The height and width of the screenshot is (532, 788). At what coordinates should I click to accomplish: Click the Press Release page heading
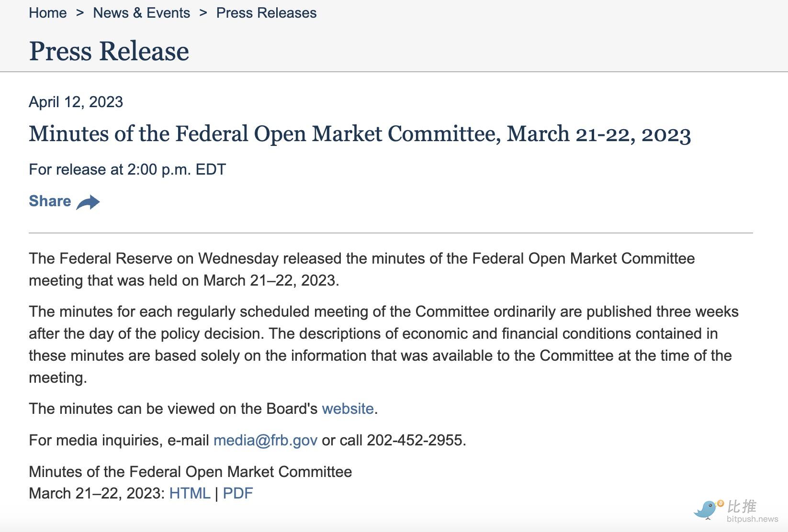(x=109, y=51)
